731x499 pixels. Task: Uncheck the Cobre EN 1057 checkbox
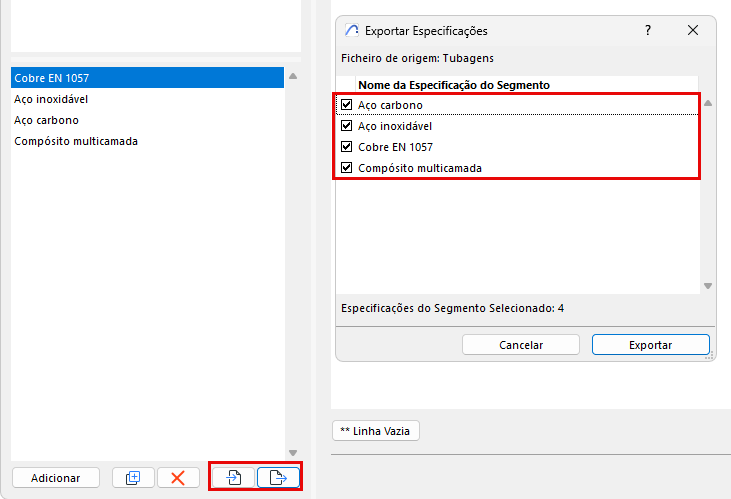click(x=347, y=147)
